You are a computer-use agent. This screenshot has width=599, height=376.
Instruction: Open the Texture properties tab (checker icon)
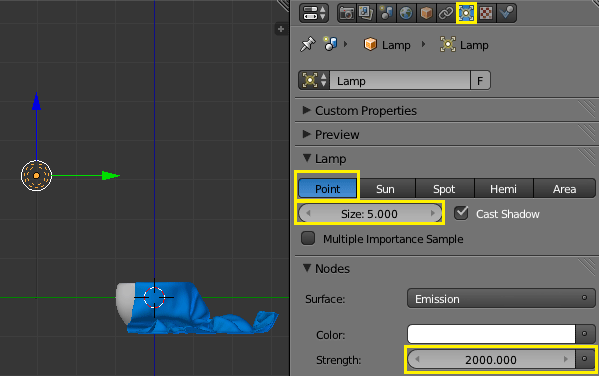pos(486,13)
